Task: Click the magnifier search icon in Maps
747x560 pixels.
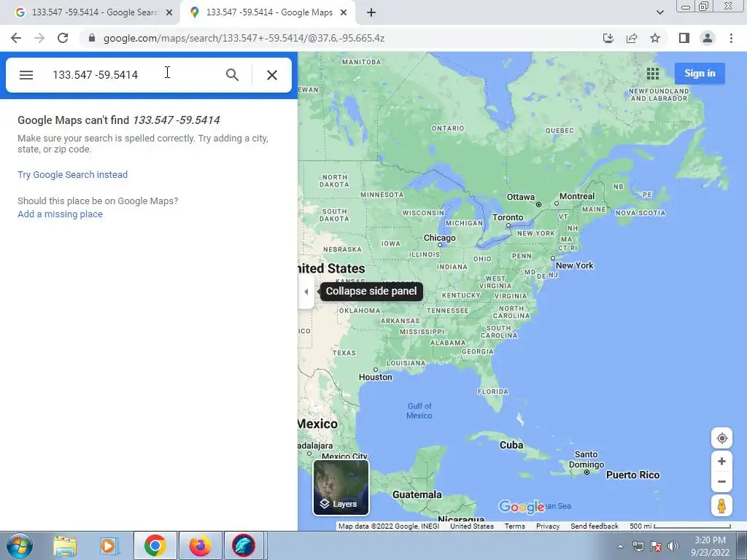Action: tap(232, 75)
